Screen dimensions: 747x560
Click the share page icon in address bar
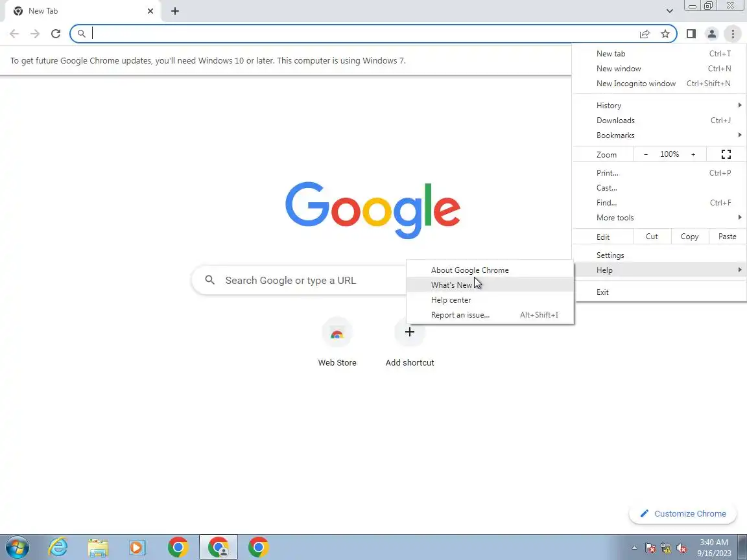[645, 34]
